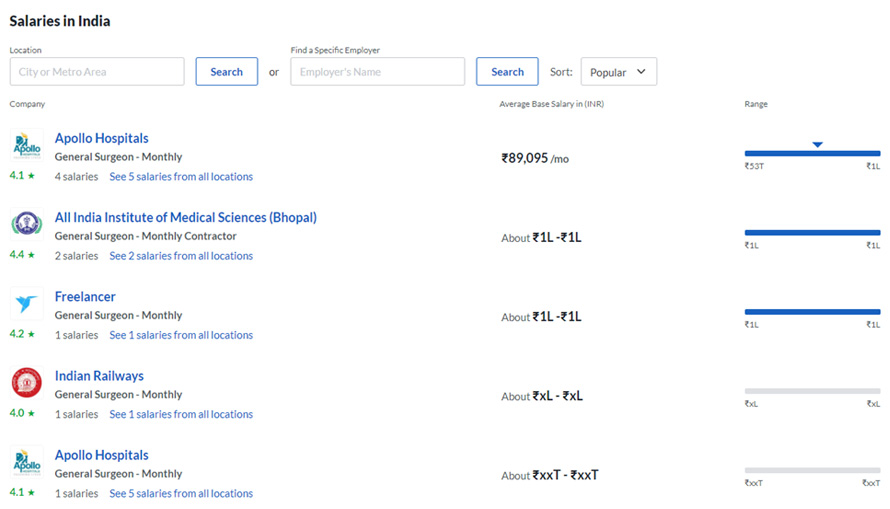Click the Company column header
The width and height of the screenshot is (890, 509).
(x=27, y=104)
